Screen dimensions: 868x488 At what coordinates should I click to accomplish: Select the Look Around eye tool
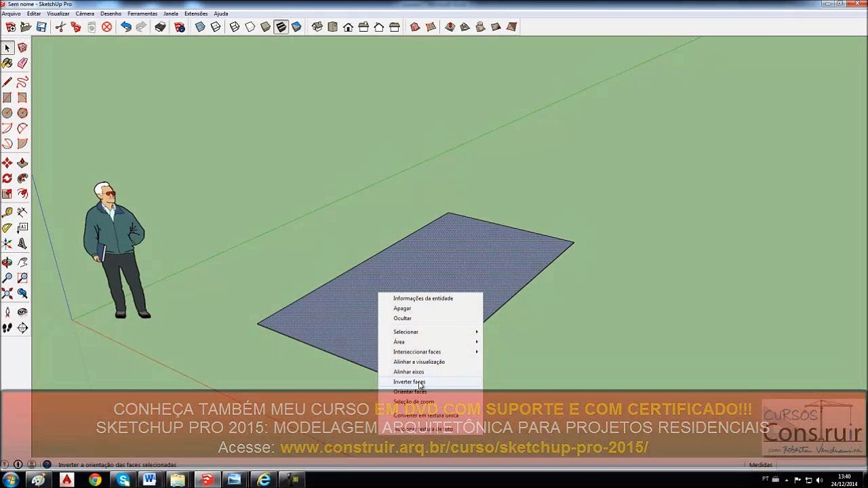coord(22,312)
